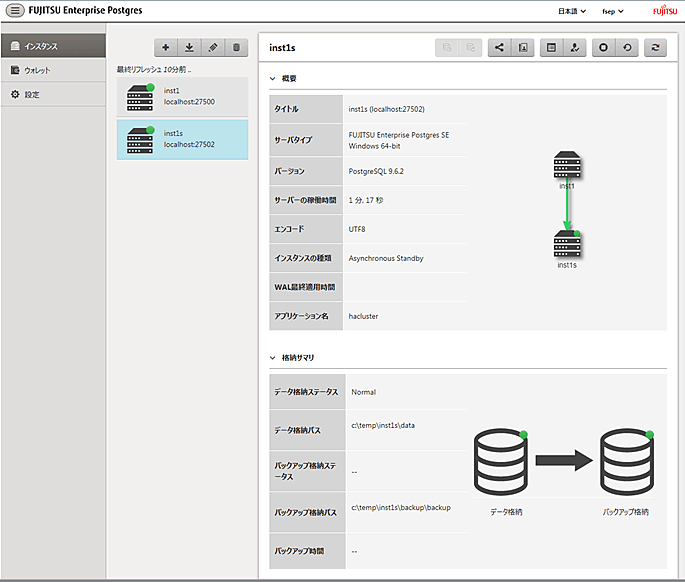Click the c:\temp\inst1s\backup\backup path value
Image resolution: width=685 pixels, height=582 pixels.
click(x=401, y=507)
